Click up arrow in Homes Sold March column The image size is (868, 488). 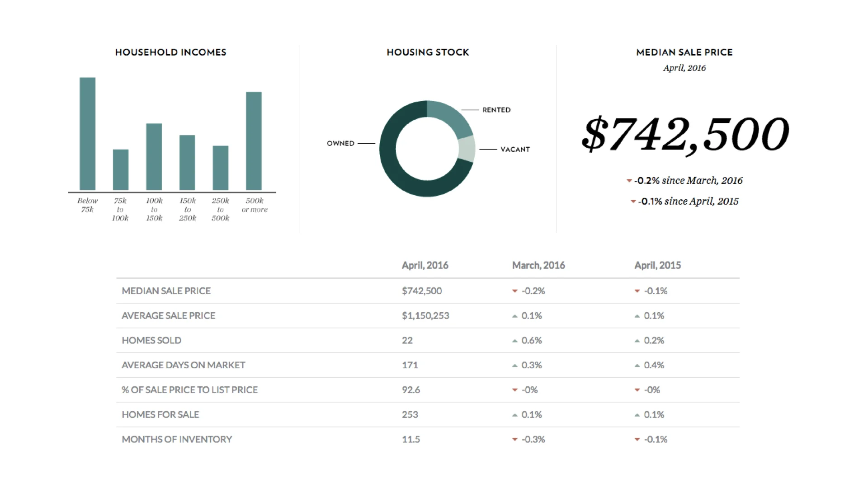[x=514, y=341]
